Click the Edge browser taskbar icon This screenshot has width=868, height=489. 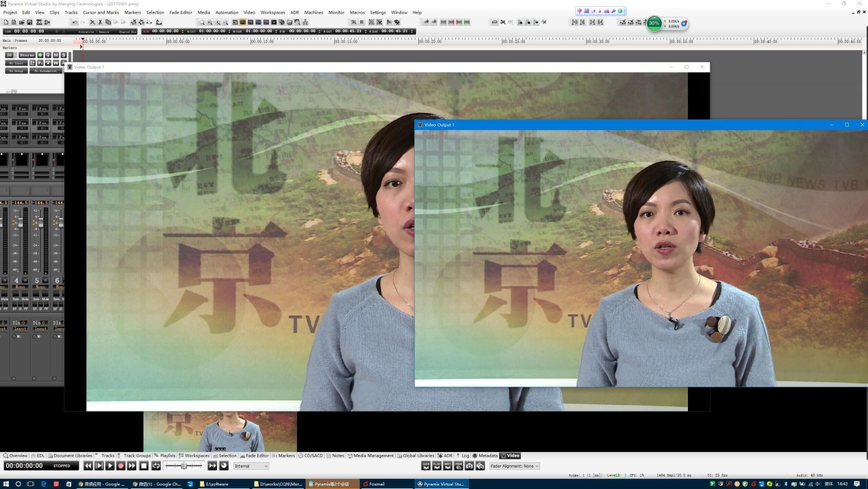(44, 484)
